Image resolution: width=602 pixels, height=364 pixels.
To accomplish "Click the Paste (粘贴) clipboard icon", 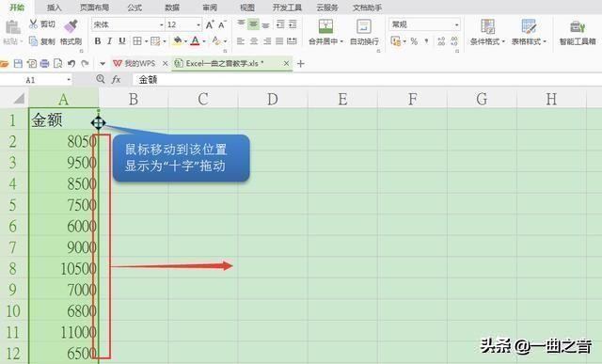I will (12, 27).
